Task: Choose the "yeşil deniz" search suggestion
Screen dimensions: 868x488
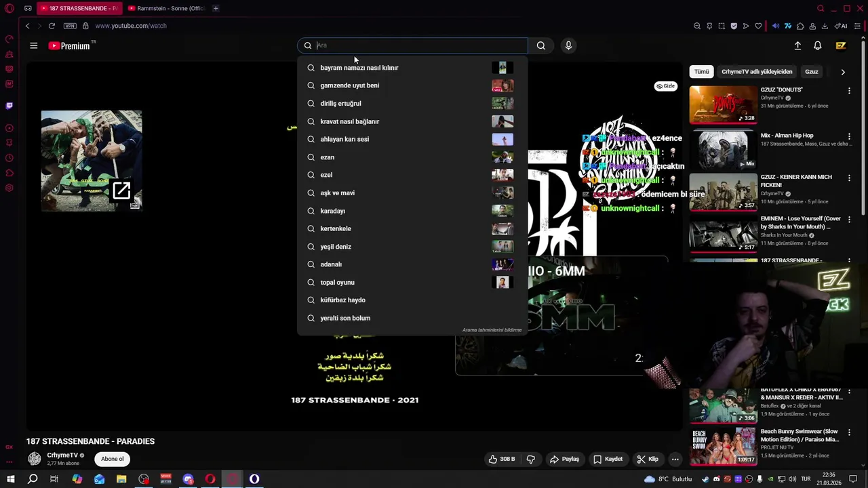Action: tap(412, 247)
